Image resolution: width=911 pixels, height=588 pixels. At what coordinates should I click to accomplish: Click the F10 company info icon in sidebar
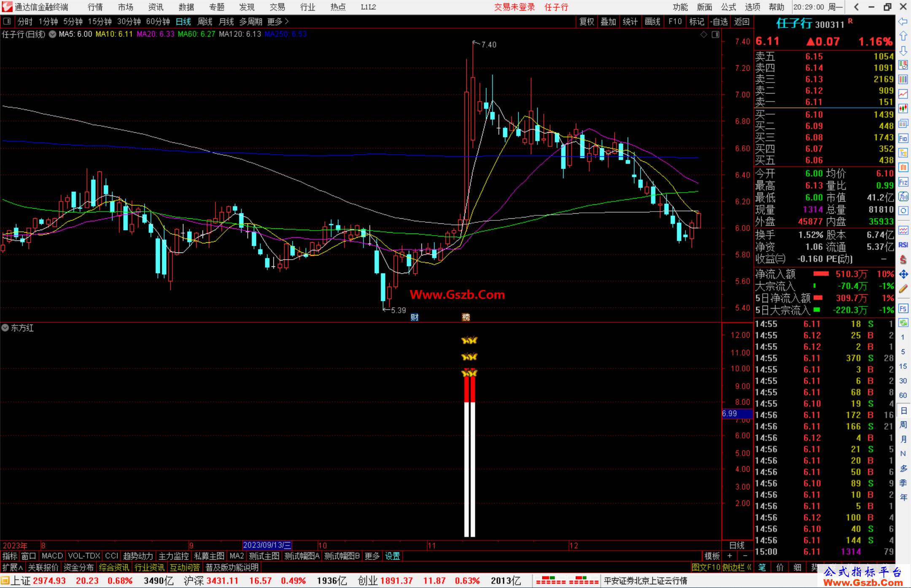(x=903, y=138)
